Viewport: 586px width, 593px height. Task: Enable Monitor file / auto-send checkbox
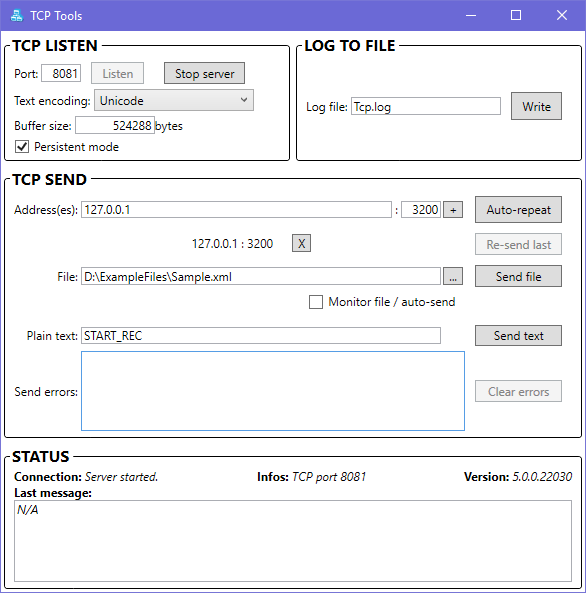316,302
